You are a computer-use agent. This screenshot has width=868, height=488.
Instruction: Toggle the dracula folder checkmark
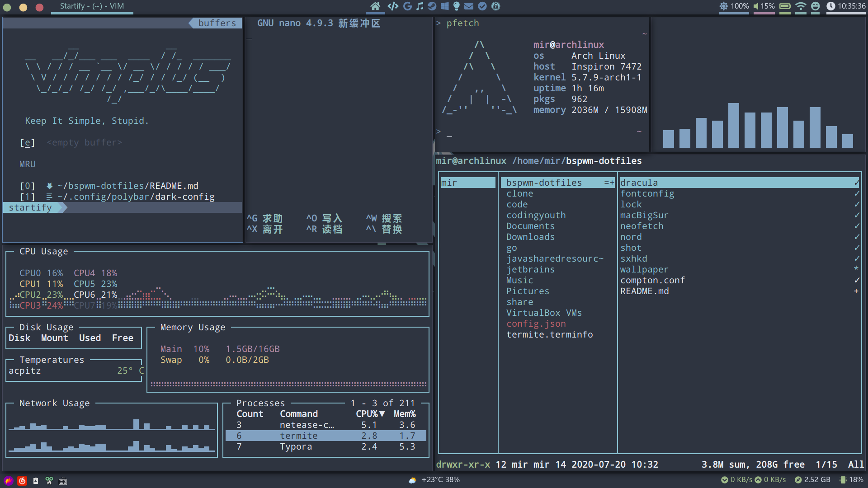click(x=856, y=183)
